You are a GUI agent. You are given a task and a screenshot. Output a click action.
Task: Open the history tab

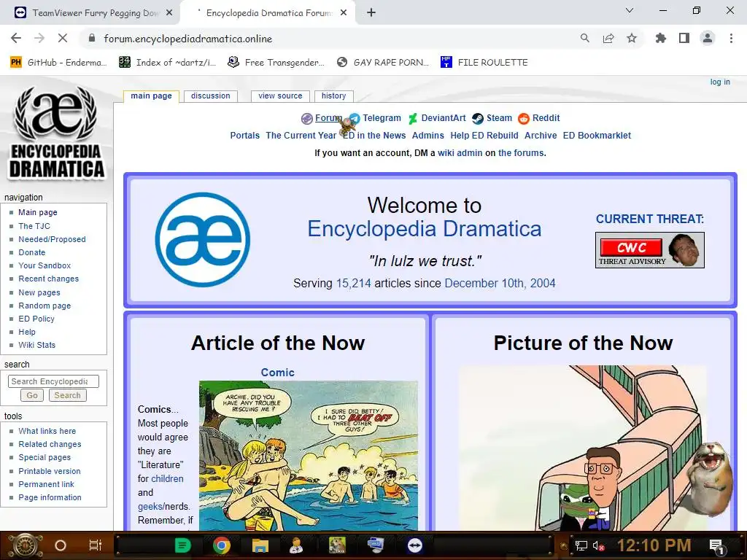[x=333, y=96]
